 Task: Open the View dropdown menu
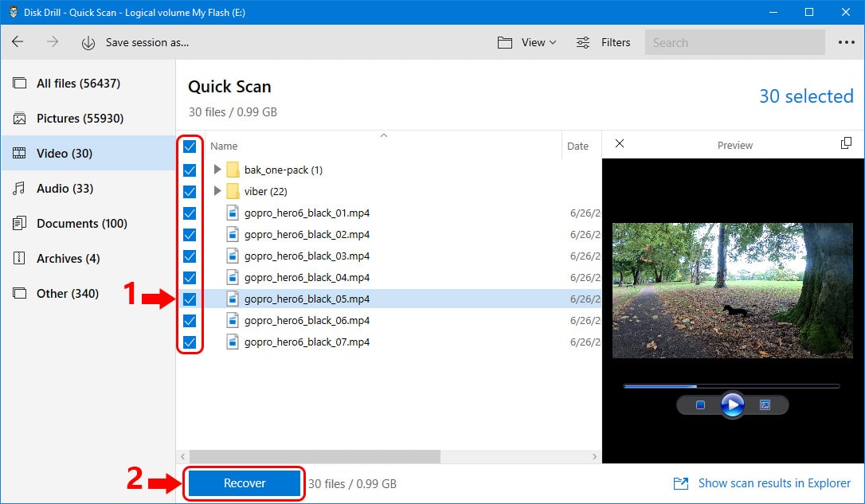(527, 43)
